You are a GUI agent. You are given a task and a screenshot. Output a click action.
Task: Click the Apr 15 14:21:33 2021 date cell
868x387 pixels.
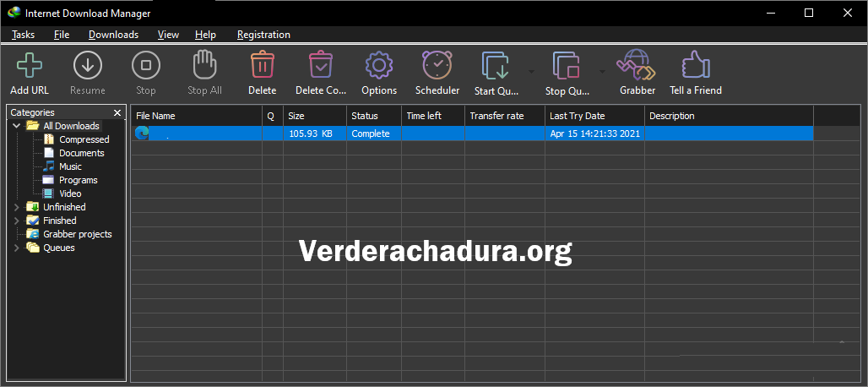595,134
